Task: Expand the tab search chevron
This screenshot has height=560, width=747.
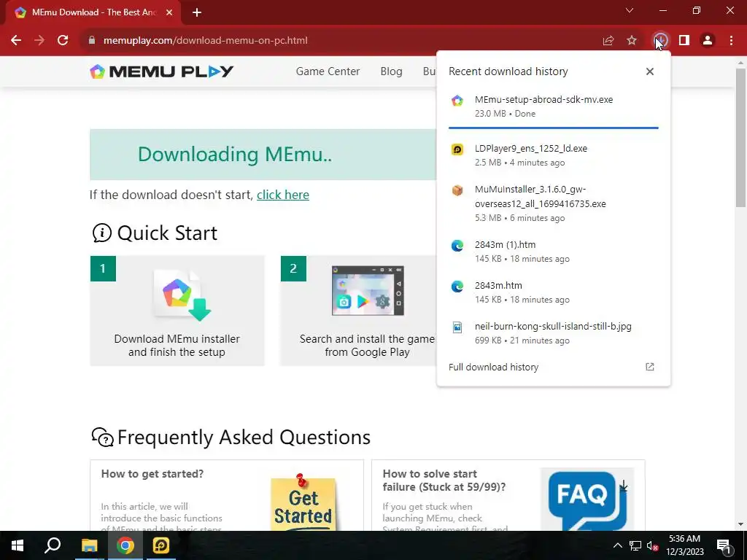Action: [630, 10]
